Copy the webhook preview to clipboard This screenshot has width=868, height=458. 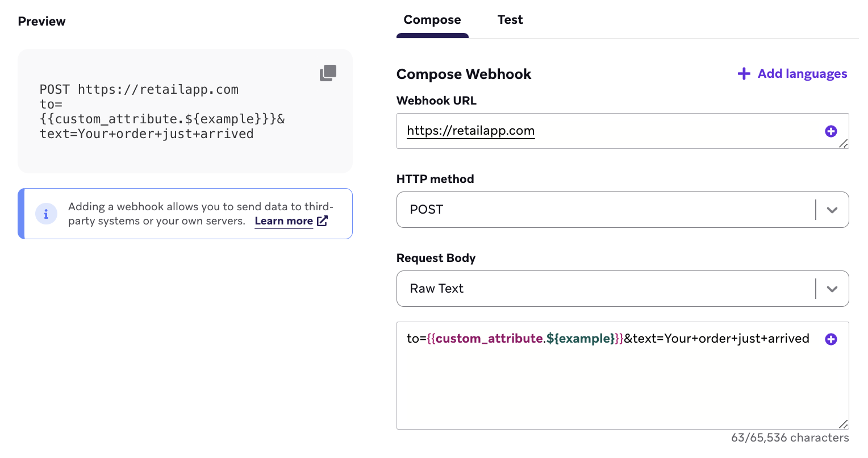328,73
